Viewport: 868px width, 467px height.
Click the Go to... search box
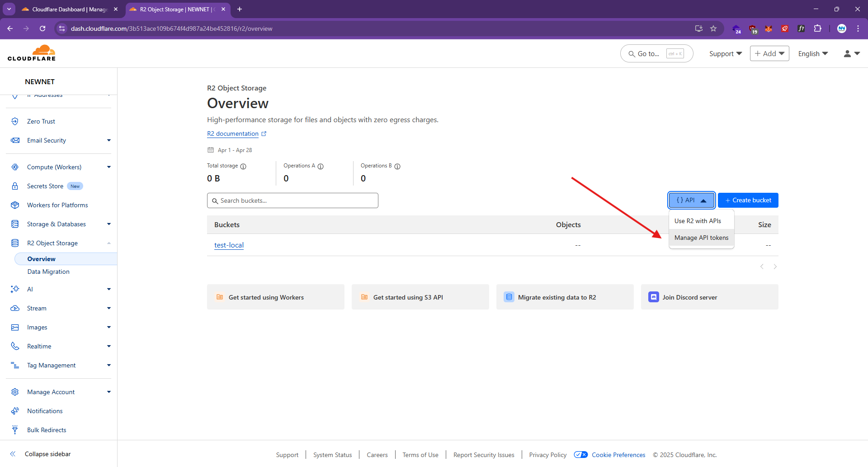pos(656,53)
